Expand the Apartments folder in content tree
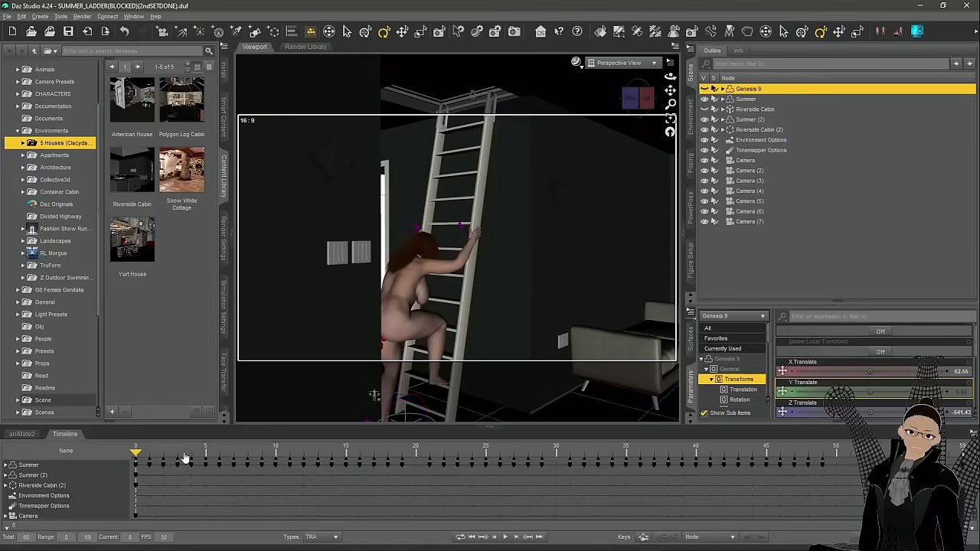Viewport: 980px width, 551px height. tap(23, 155)
